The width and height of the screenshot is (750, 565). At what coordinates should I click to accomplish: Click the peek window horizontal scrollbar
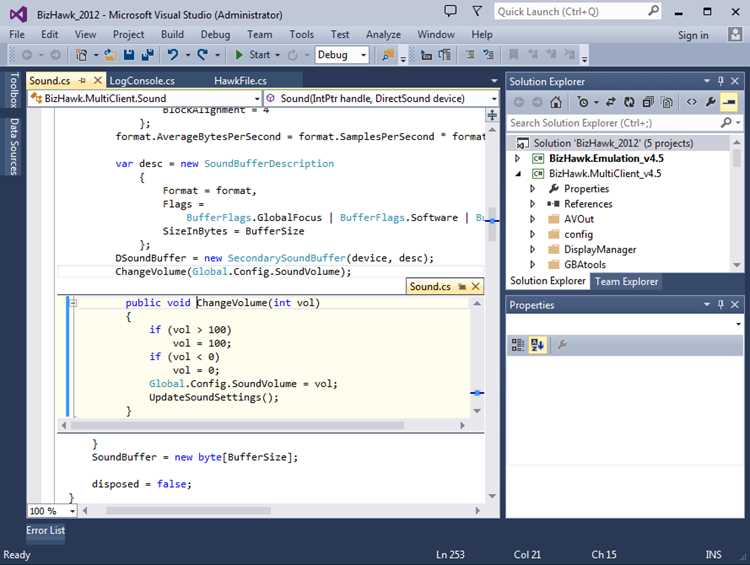coord(262,425)
